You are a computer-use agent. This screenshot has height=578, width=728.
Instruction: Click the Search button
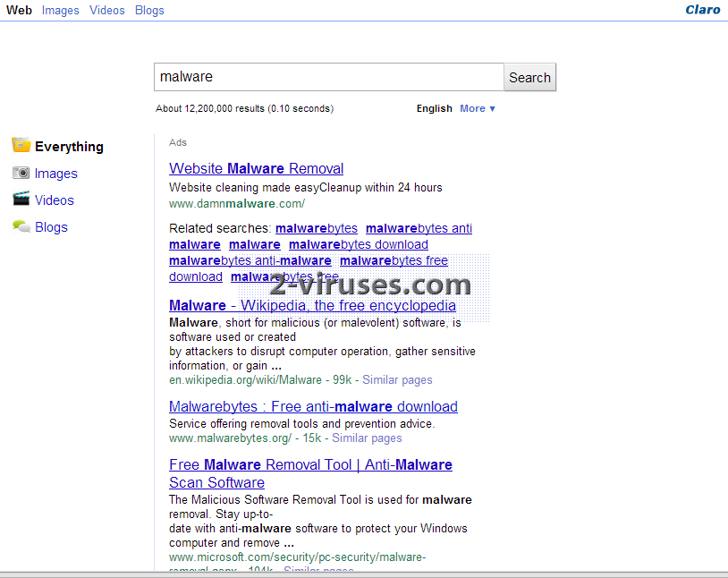[529, 77]
